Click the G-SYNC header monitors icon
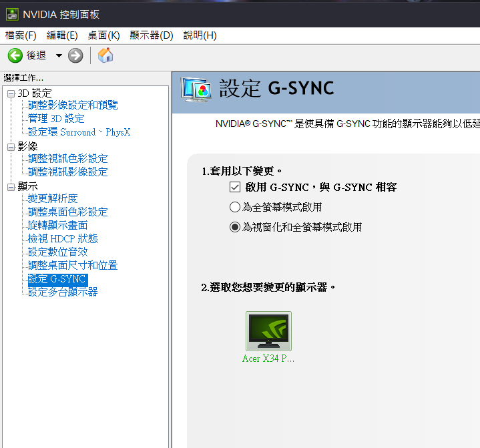 196,89
